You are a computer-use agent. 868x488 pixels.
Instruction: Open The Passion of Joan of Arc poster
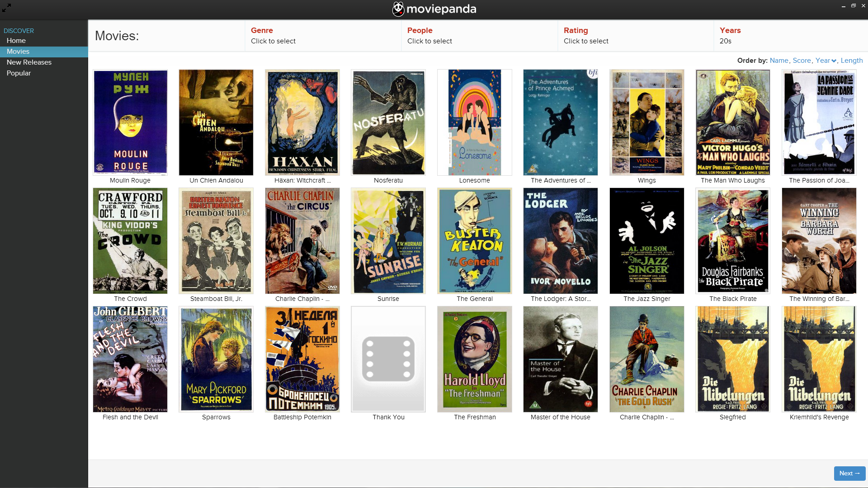(x=819, y=122)
